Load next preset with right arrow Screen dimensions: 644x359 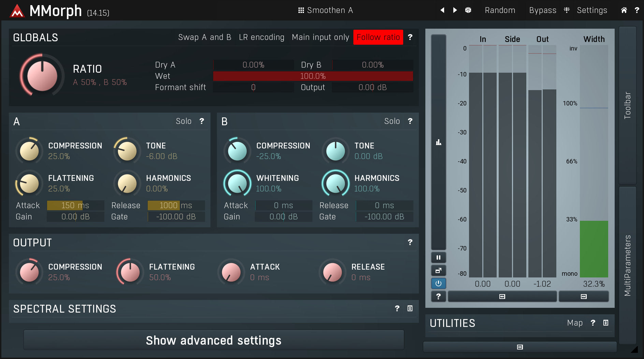pos(455,10)
